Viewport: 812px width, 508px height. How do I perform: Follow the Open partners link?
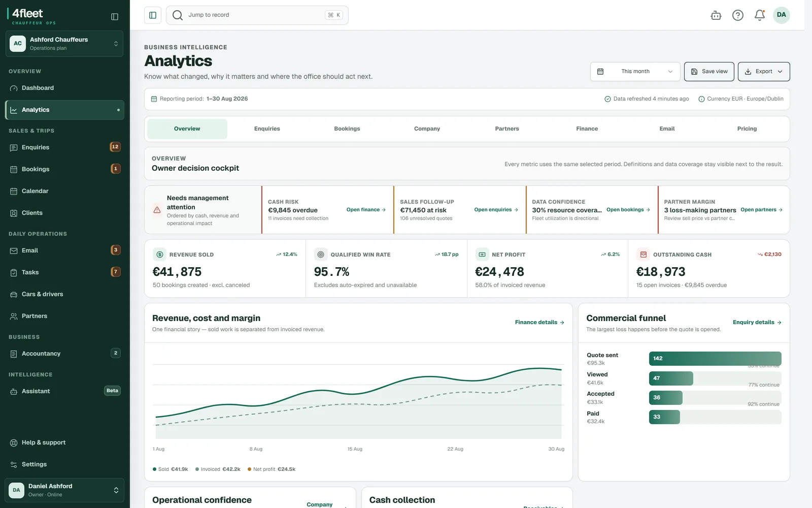tap(762, 210)
